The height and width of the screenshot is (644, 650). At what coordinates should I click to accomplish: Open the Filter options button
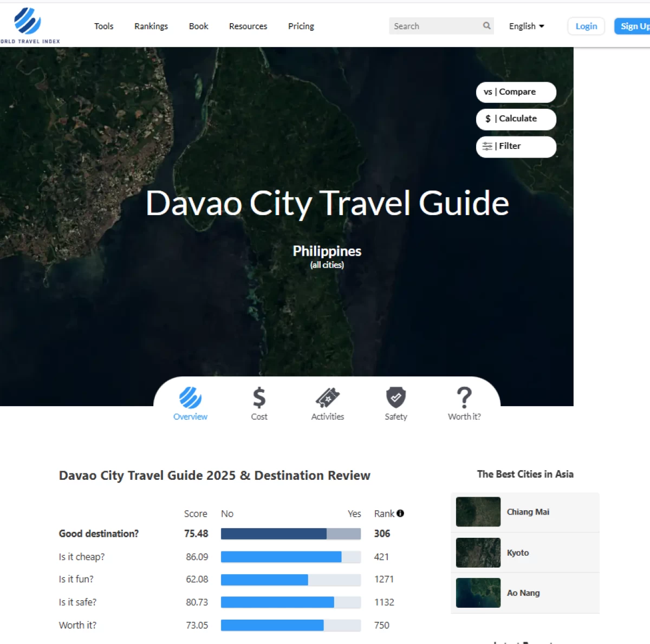click(516, 146)
